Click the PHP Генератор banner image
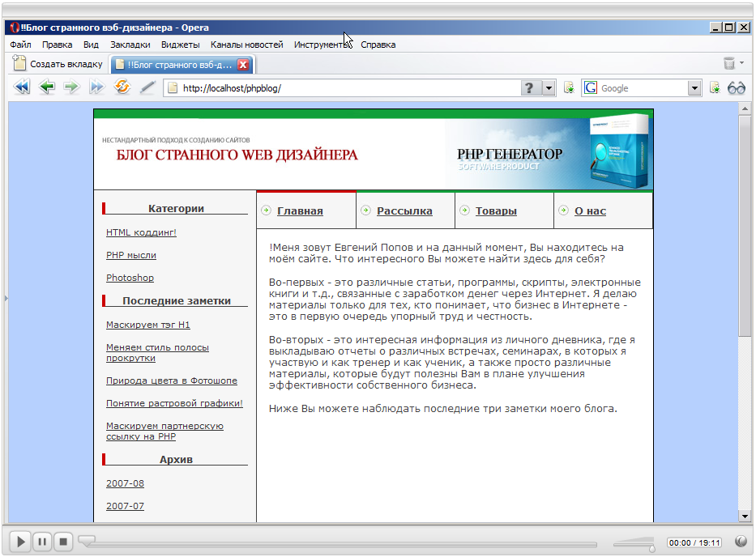756x557 pixels. click(x=549, y=154)
